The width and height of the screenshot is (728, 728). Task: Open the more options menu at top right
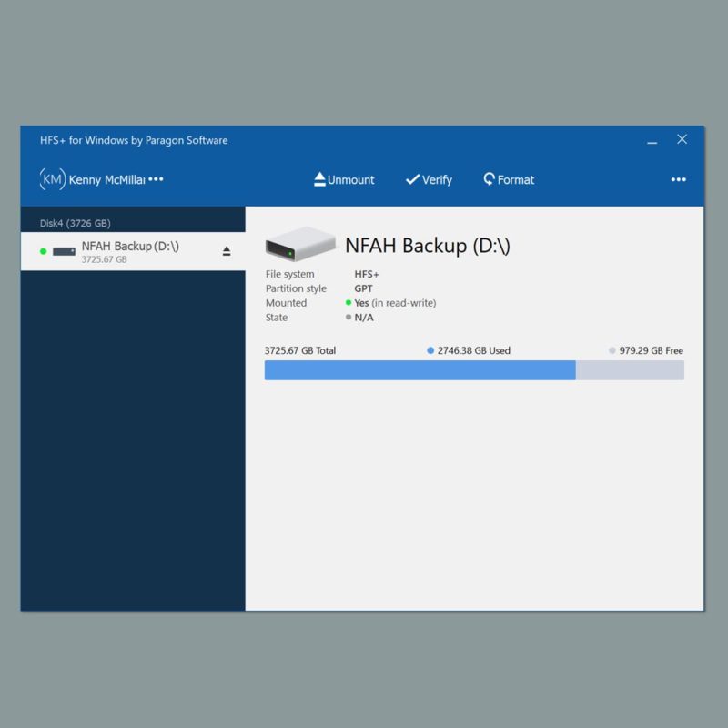click(x=678, y=179)
